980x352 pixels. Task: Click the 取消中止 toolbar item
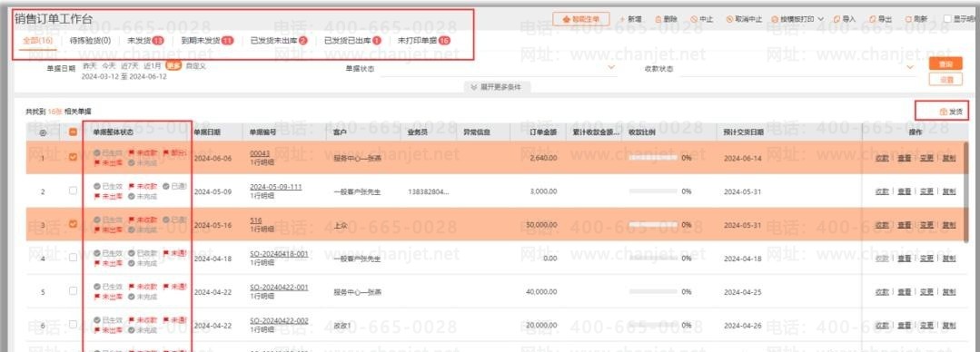744,19
